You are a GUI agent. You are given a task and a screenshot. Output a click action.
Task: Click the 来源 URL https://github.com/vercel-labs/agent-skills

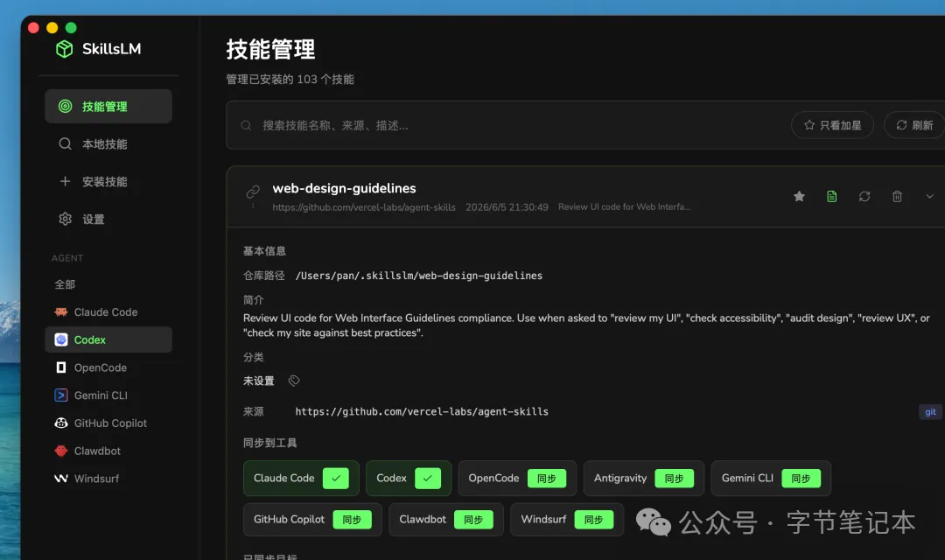click(x=422, y=412)
